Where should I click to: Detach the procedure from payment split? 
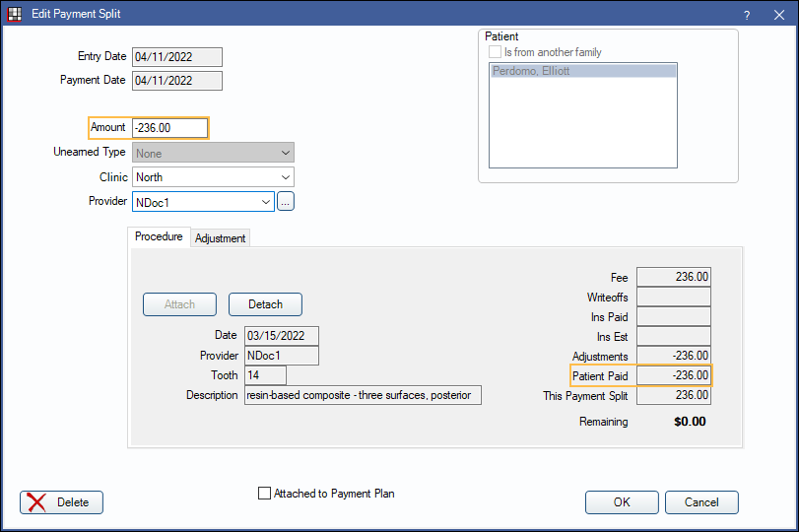265,304
